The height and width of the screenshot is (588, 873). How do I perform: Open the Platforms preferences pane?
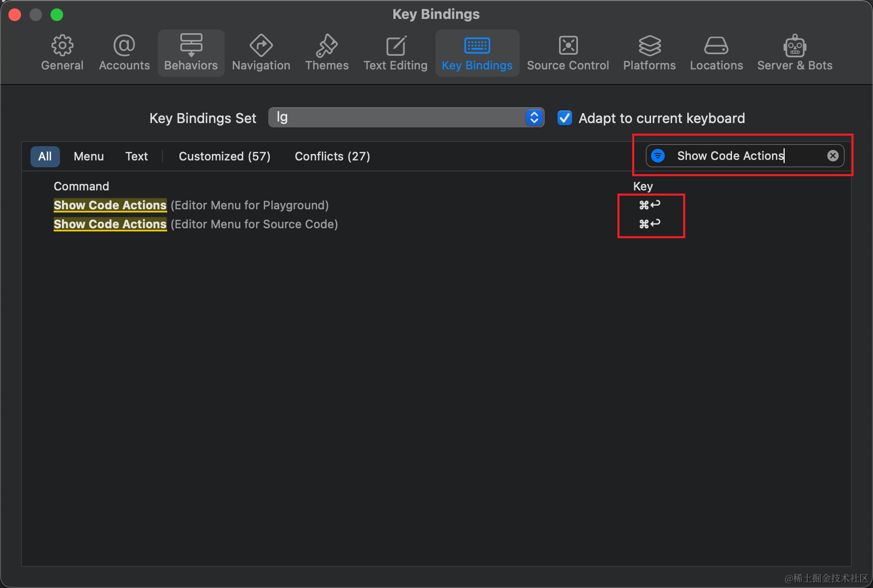pos(649,53)
